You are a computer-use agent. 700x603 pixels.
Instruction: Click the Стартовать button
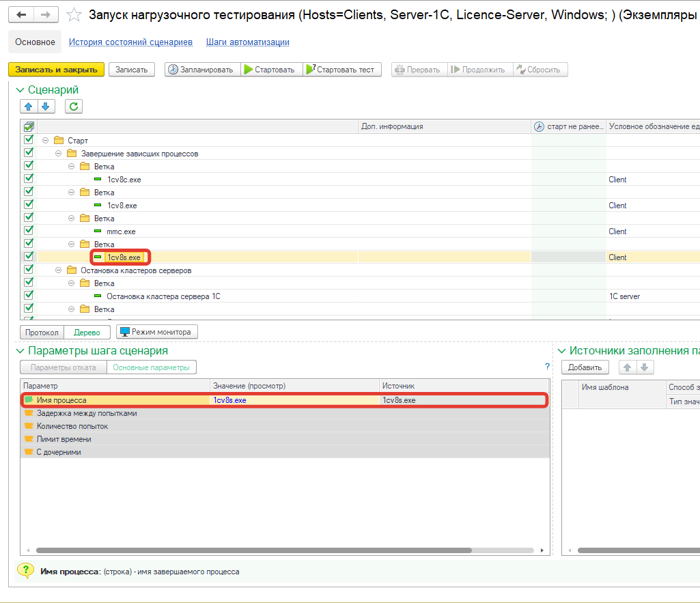[x=270, y=70]
